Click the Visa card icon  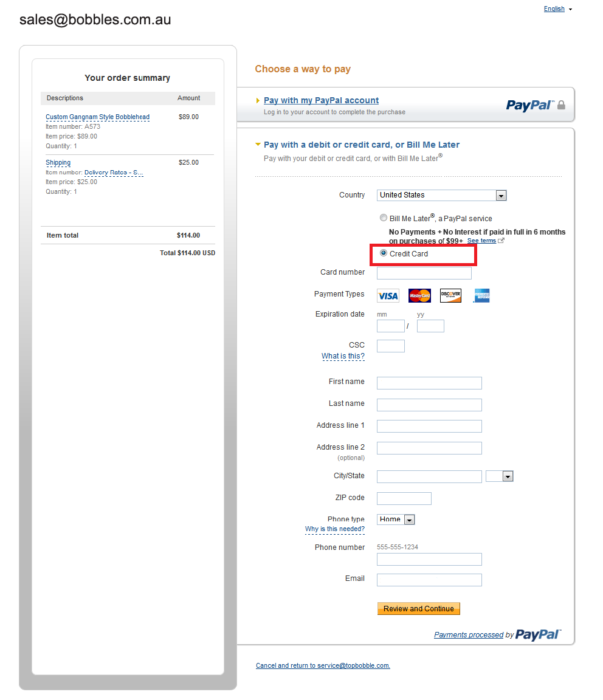point(388,295)
